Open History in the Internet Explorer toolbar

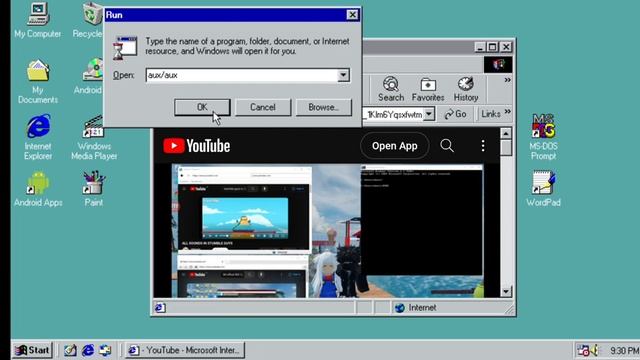pyautogui.click(x=466, y=89)
